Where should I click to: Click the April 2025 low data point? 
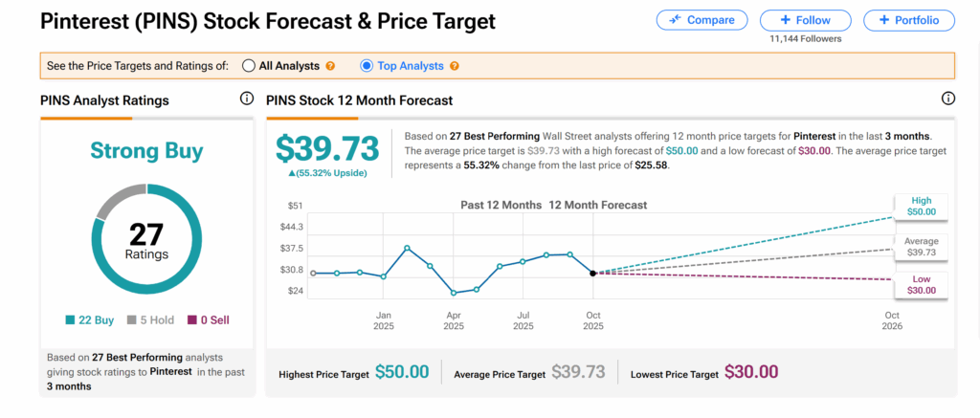[x=454, y=293]
